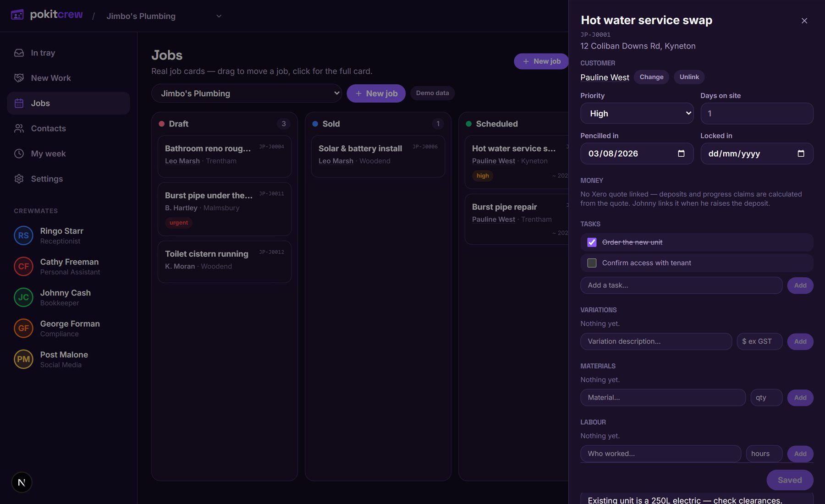The height and width of the screenshot is (504, 825).
Task: Click top-right New job button
Action: click(541, 61)
